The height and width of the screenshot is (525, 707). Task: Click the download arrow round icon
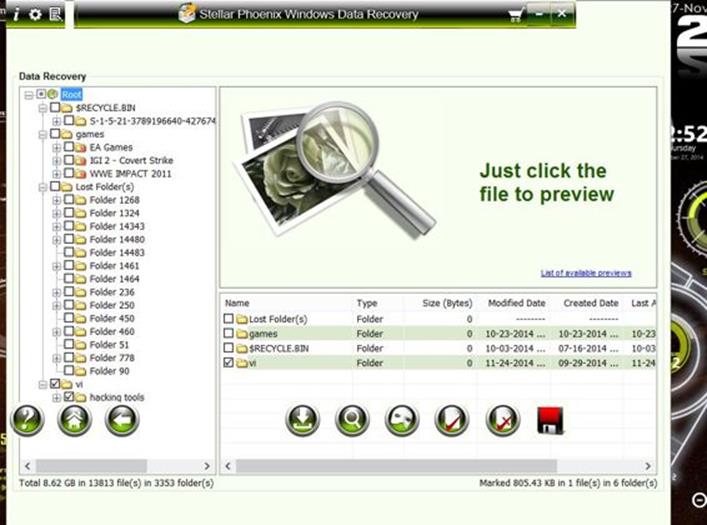(303, 420)
